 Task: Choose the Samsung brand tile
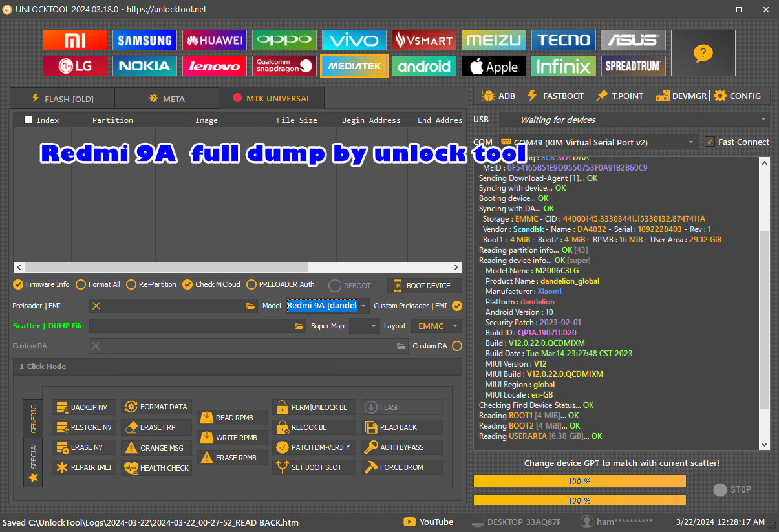coord(145,40)
